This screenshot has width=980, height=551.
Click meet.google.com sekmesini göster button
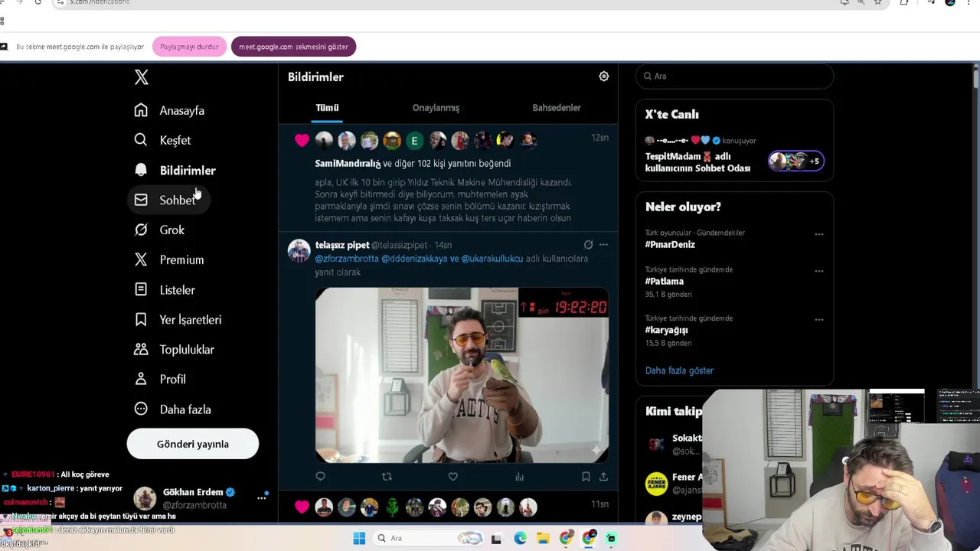pos(293,47)
